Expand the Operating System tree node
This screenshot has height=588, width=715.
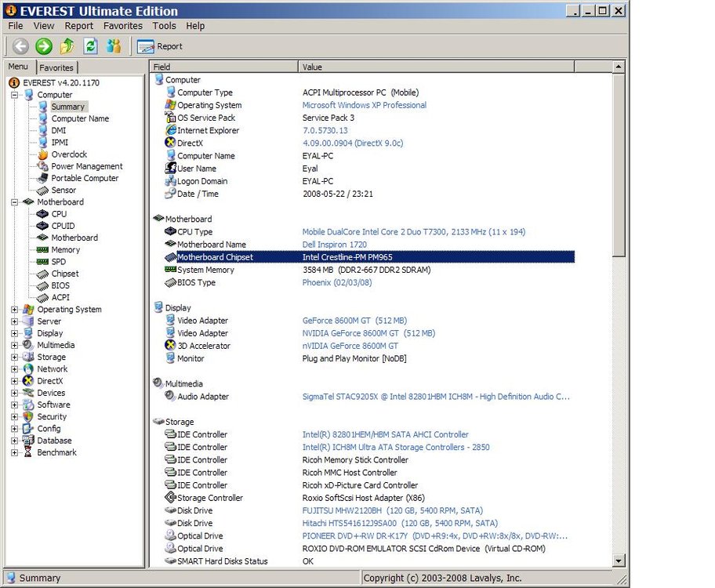point(15,309)
